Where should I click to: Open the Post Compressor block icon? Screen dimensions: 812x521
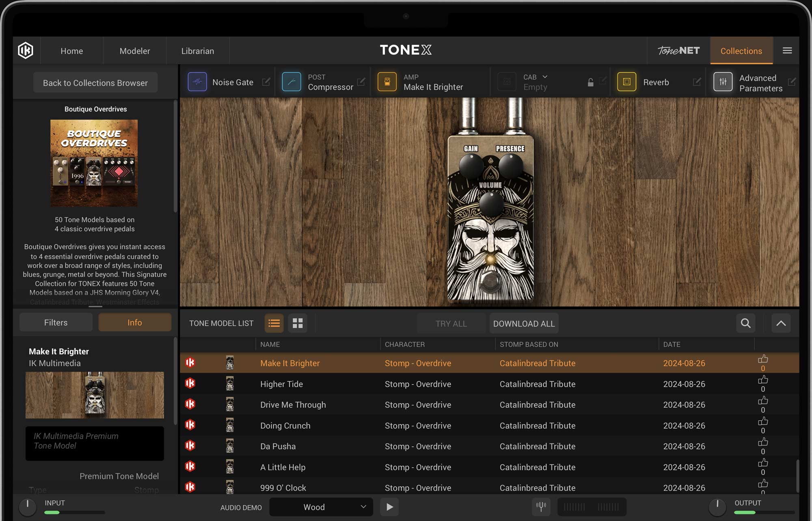coord(292,82)
